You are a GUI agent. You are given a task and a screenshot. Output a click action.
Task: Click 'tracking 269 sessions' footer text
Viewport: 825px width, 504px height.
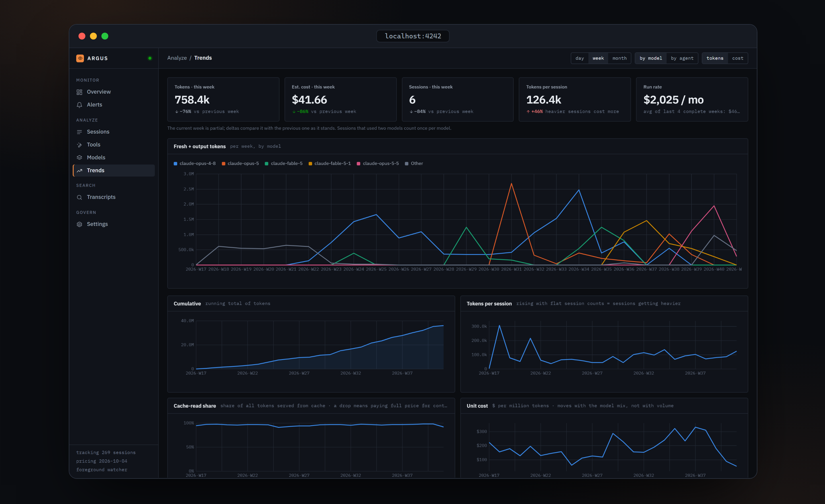[106, 452]
